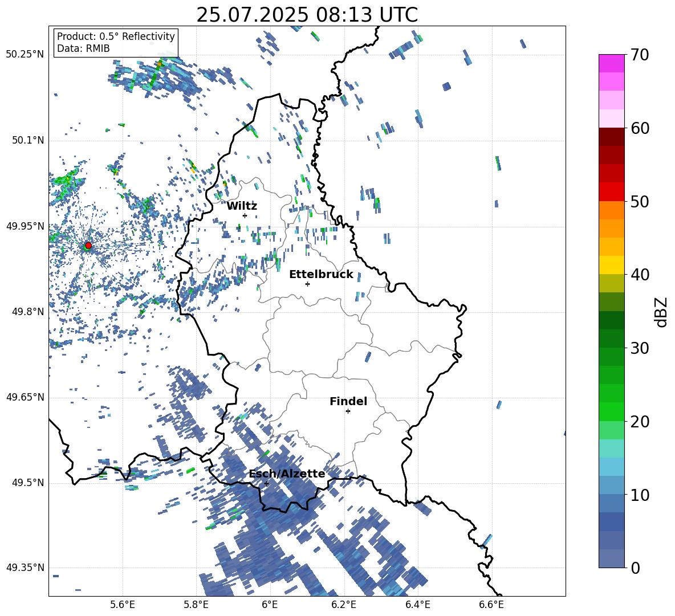Image resolution: width=675 pixels, height=616 pixels.
Task: Click the longitude label 6.6°E
Action: point(491,605)
